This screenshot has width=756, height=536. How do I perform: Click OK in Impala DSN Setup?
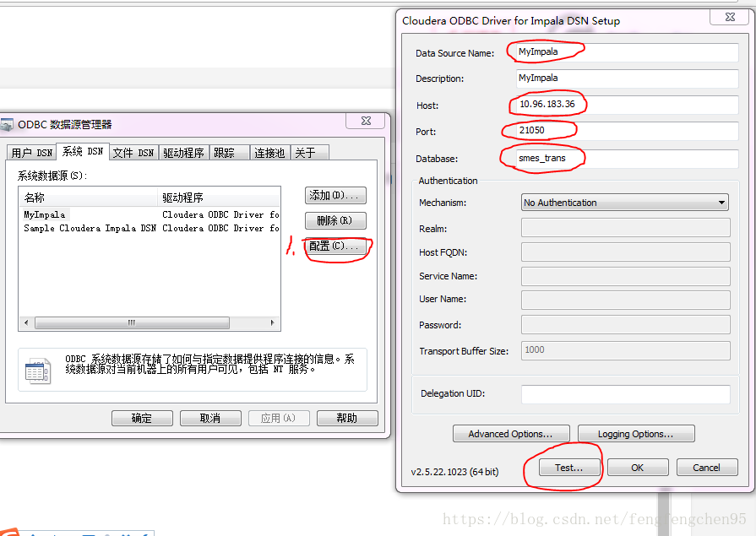click(x=638, y=468)
